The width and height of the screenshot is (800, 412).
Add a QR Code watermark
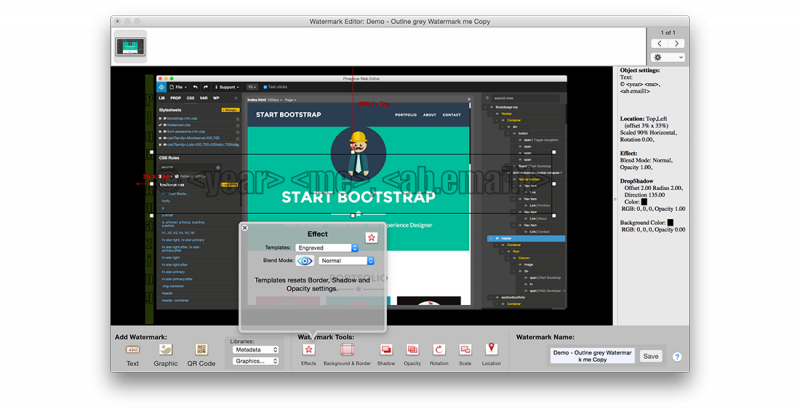201,350
